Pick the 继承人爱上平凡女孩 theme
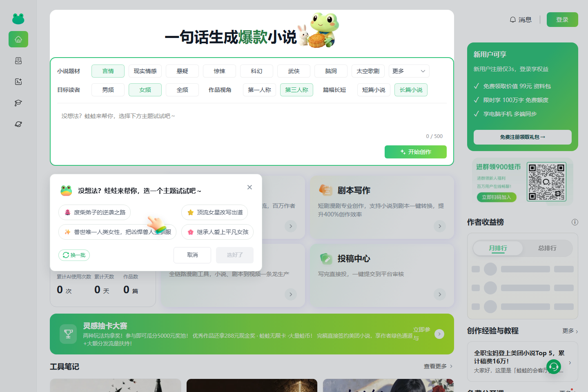588x392 pixels. click(x=218, y=232)
